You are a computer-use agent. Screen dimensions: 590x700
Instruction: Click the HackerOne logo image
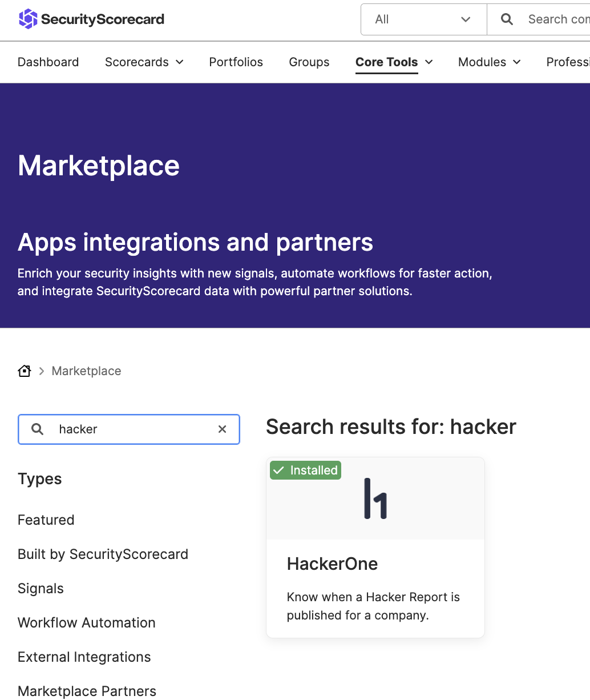pos(375,498)
